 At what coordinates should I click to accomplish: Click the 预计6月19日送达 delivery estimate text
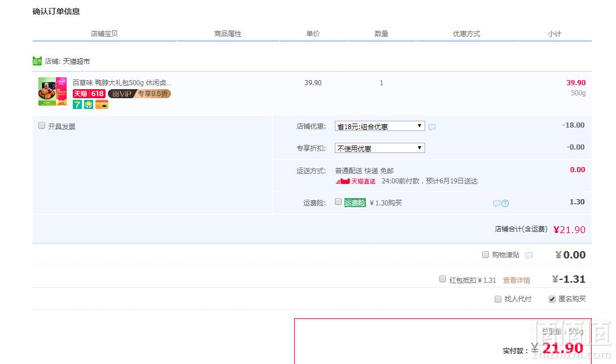(452, 181)
